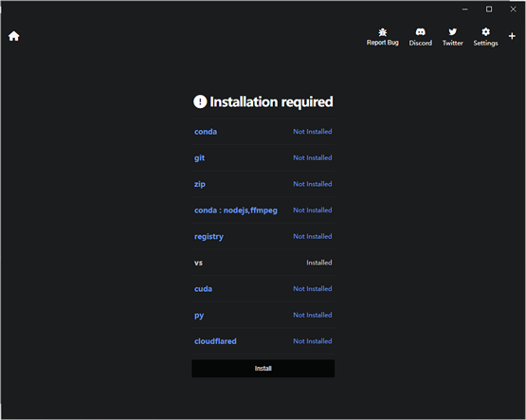Image resolution: width=526 pixels, height=420 pixels.
Task: Click the Not Installed status for py
Action: 313,315
